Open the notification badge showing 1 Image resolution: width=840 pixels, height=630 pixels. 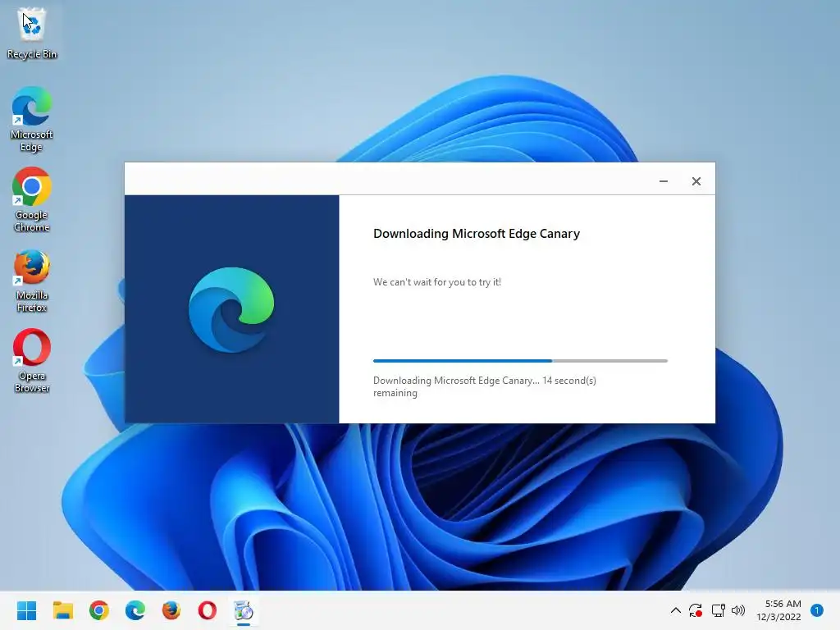817,610
